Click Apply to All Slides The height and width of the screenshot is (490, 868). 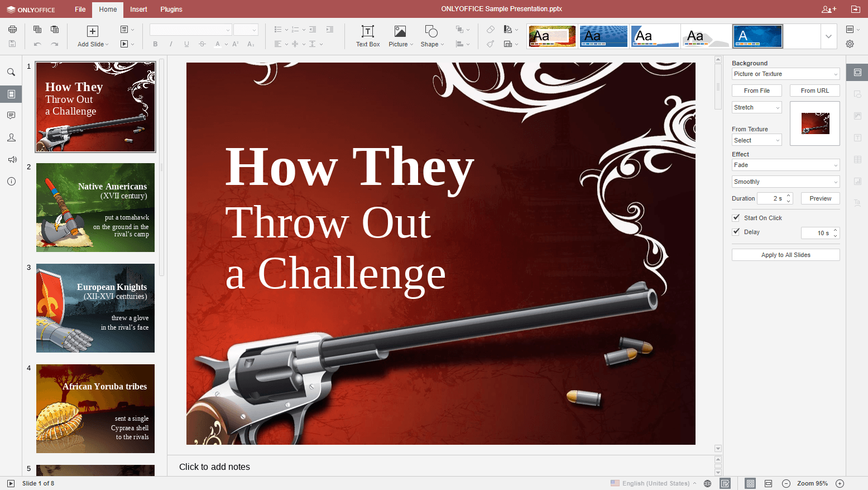click(785, 255)
